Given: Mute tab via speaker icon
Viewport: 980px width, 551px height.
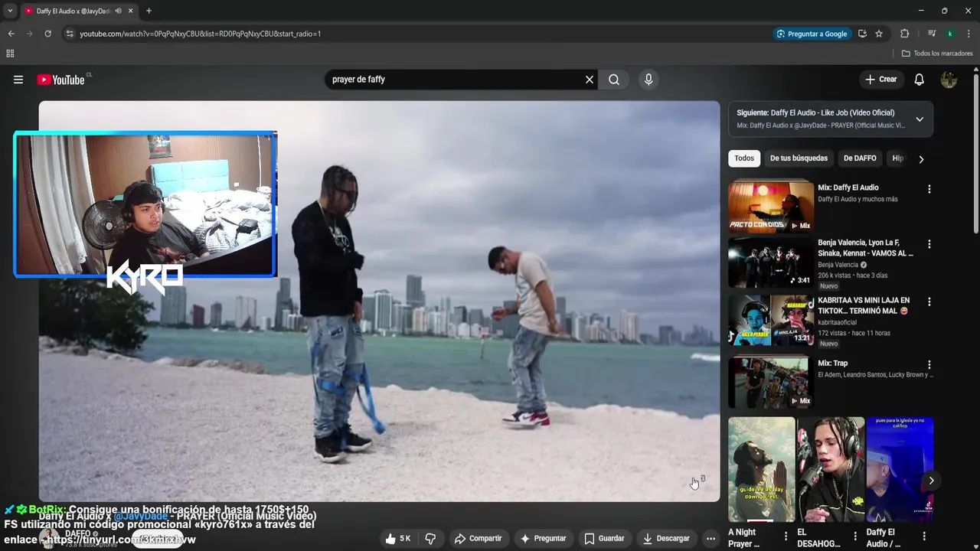Looking at the screenshot, I should click(117, 11).
